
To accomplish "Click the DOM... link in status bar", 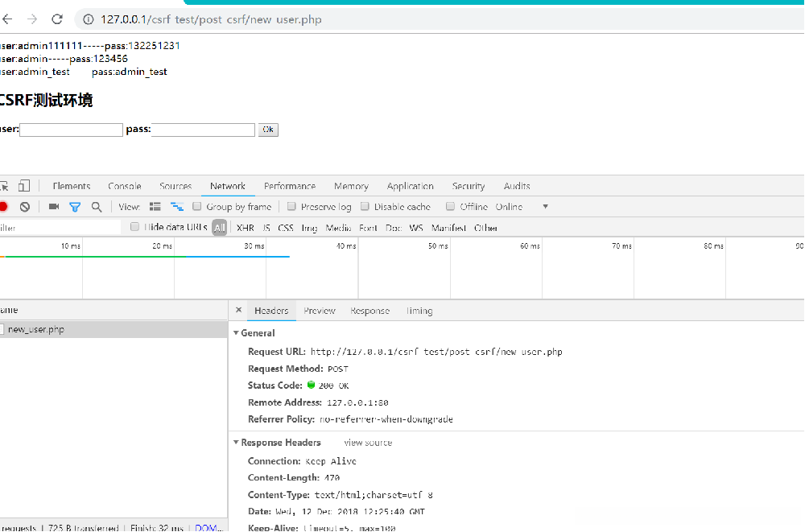I will [x=209, y=527].
